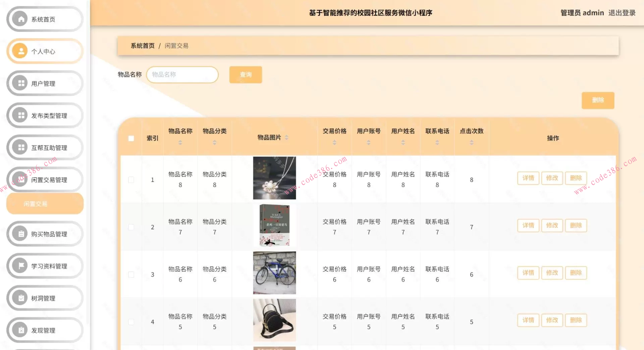The width and height of the screenshot is (644, 350).
Task: Open 学习资料管理 via its flag icon
Action: [20, 266]
